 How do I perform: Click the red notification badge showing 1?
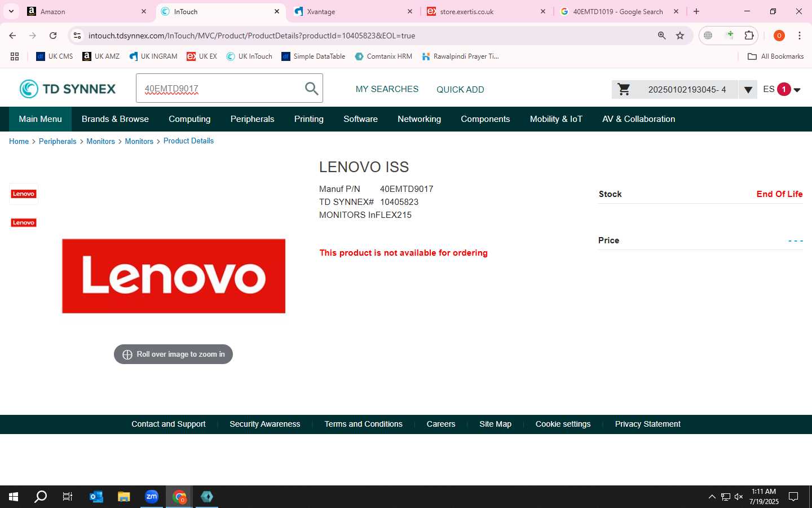coord(784,89)
